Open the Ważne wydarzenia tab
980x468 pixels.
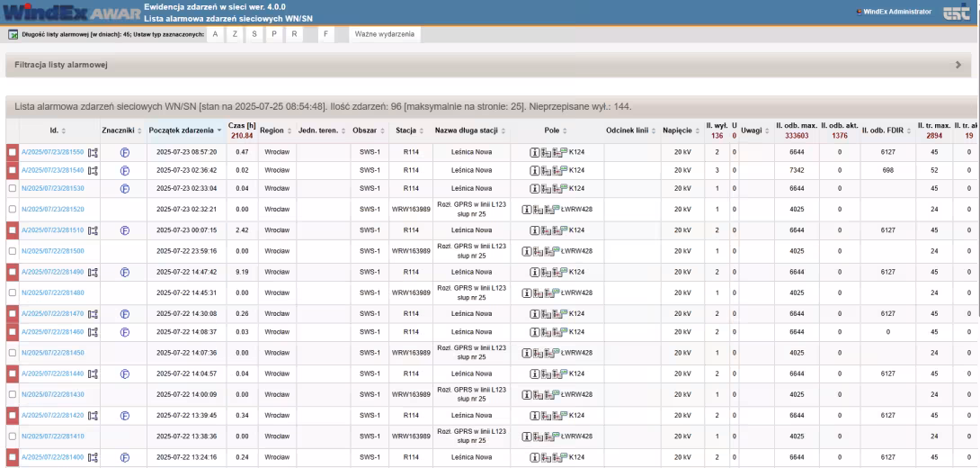click(x=384, y=34)
